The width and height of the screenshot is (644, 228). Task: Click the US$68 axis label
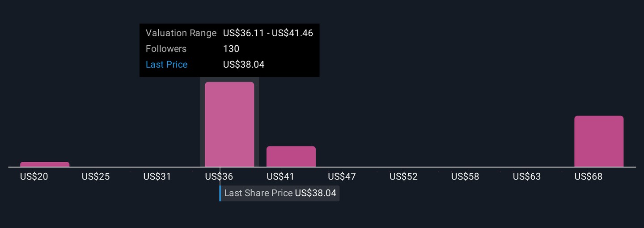[x=588, y=176]
